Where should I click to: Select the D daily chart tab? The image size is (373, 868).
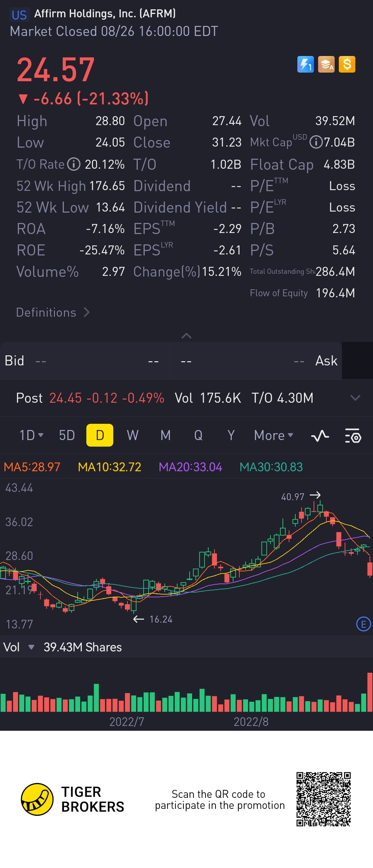(x=100, y=435)
